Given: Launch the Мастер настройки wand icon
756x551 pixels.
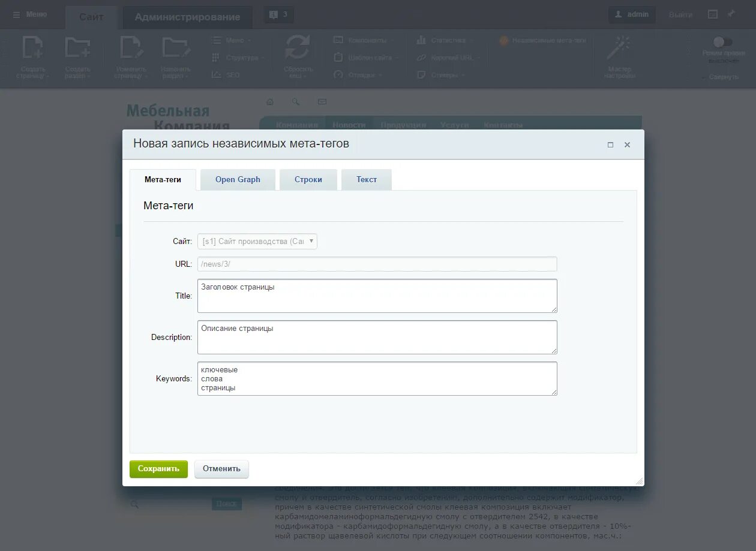Looking at the screenshot, I should [620, 48].
